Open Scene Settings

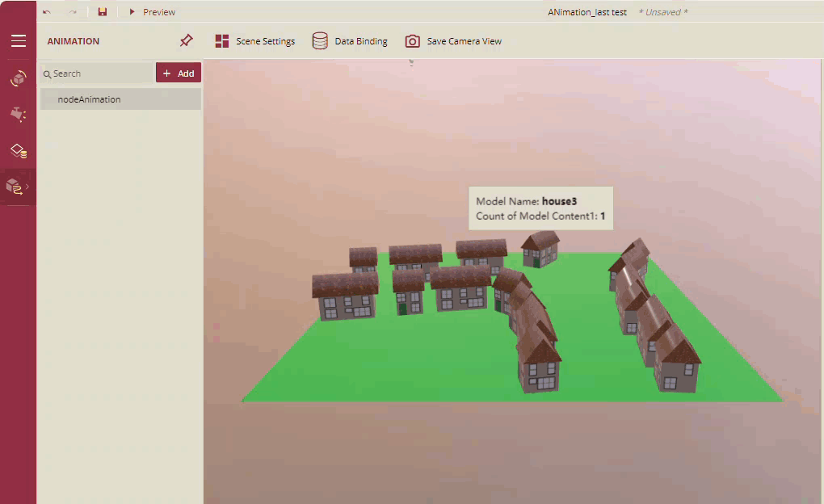255,41
